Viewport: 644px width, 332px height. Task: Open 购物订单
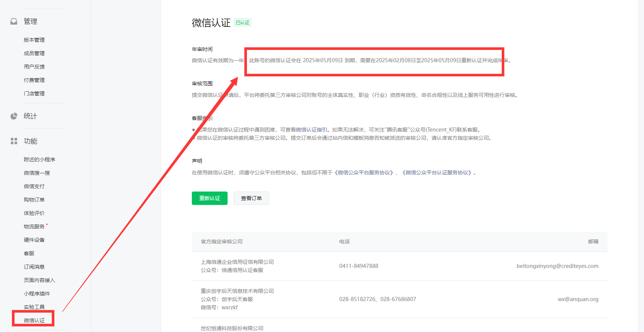34,200
